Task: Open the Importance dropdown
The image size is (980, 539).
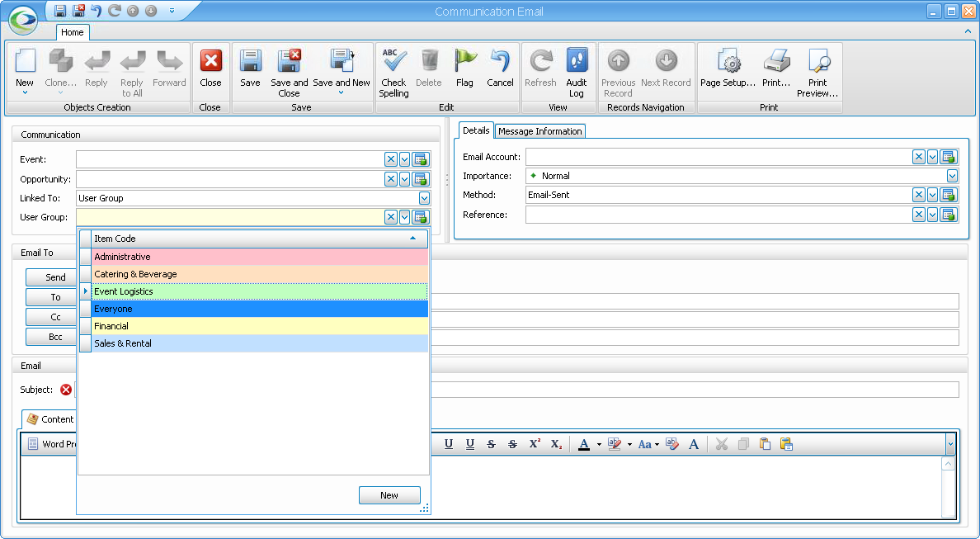Action: tap(952, 176)
